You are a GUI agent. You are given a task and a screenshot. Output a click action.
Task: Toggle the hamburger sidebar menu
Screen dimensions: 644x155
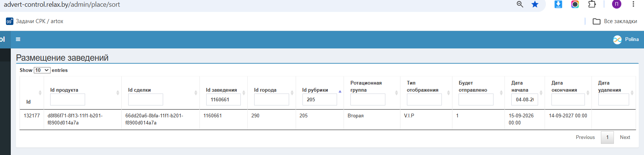18,39
